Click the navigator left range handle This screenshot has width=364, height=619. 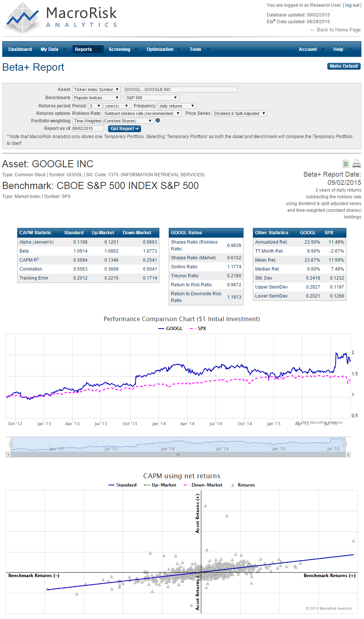click(x=11, y=444)
